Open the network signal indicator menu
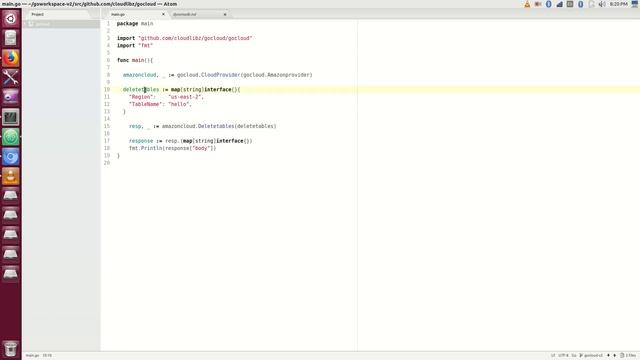The width and height of the screenshot is (640, 360). (x=559, y=4)
